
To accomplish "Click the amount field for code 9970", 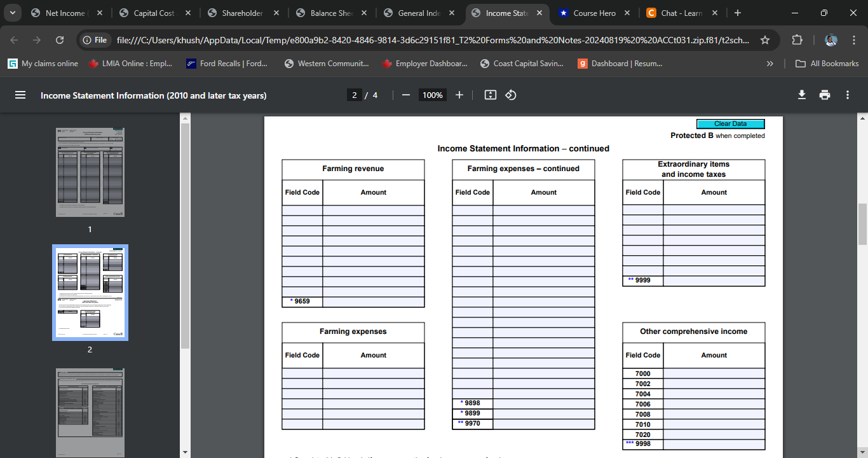I will [x=544, y=424].
